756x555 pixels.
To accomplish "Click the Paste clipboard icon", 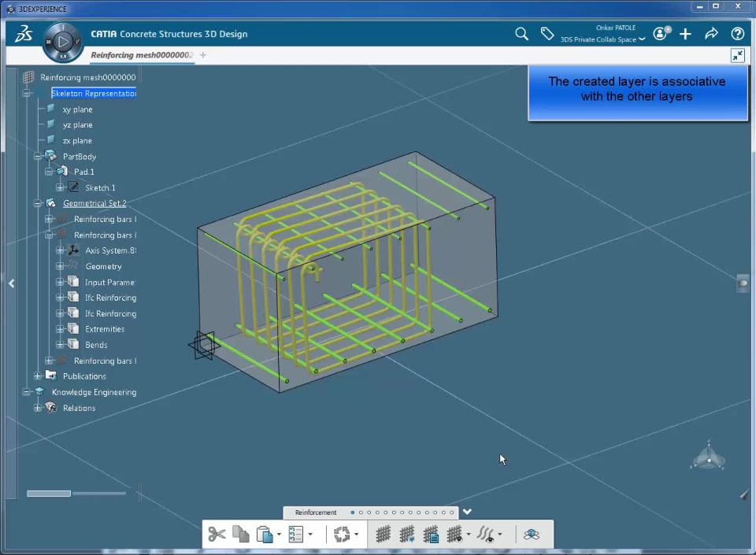I will pos(265,535).
